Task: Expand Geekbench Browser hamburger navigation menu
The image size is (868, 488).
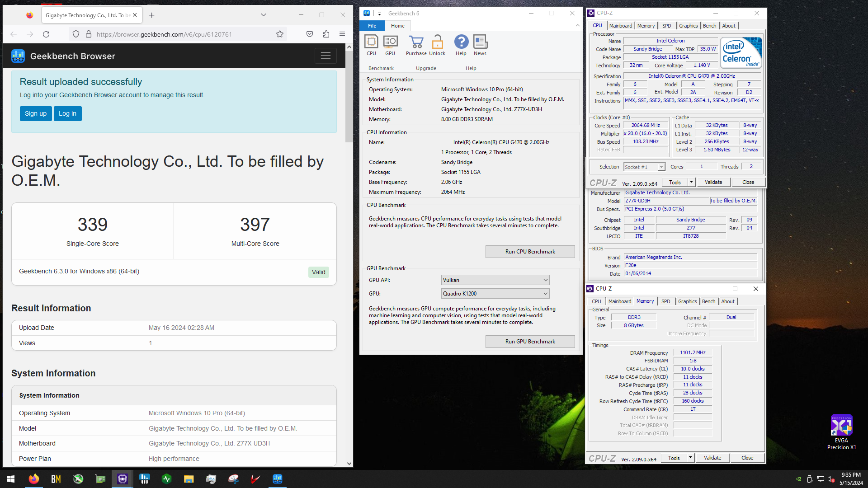Action: 325,56
